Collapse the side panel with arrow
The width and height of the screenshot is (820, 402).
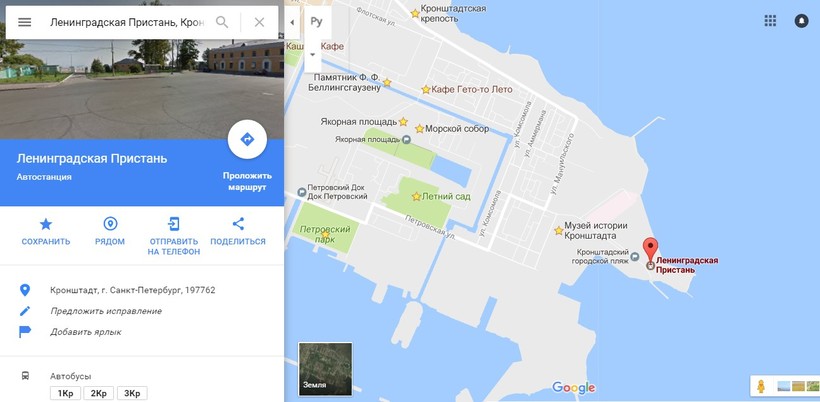292,22
